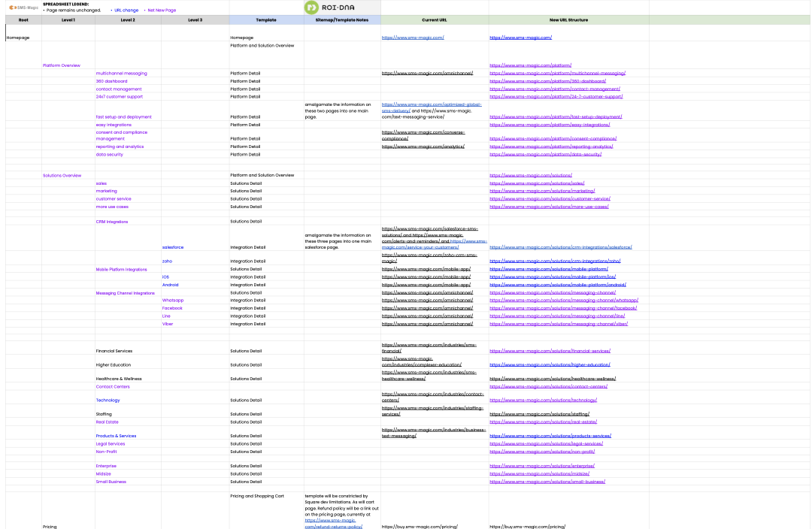The width and height of the screenshot is (812, 529).
Task: Open the solutions/technology link
Action: click(x=544, y=400)
